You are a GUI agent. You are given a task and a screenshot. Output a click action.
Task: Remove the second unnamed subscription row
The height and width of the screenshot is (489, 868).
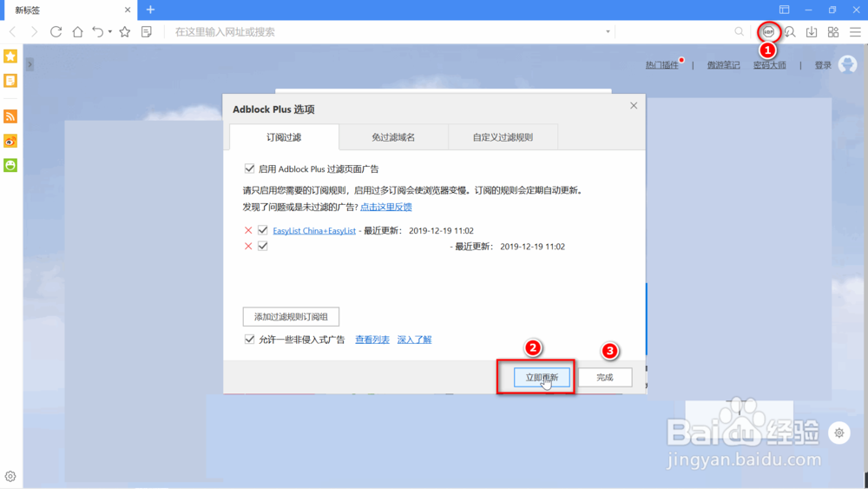(248, 247)
